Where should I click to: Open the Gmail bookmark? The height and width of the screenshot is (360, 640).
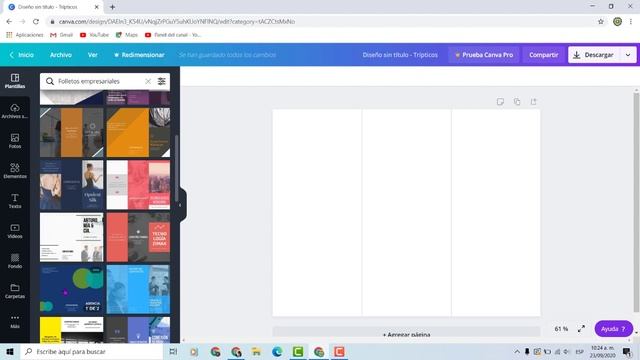[x=62, y=35]
